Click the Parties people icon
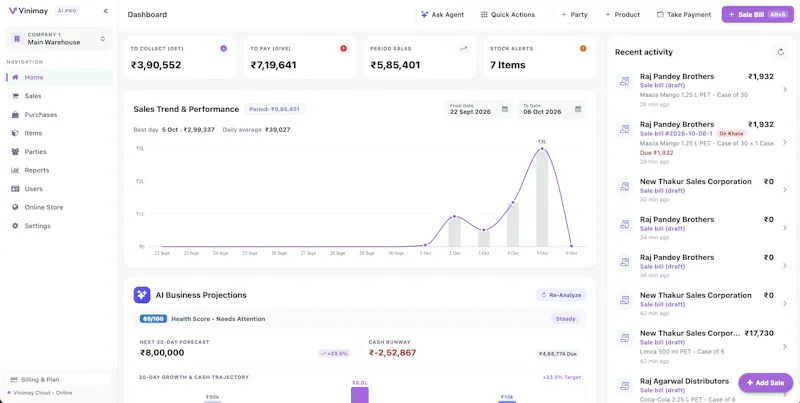Image resolution: width=800 pixels, height=403 pixels. pyautogui.click(x=15, y=152)
